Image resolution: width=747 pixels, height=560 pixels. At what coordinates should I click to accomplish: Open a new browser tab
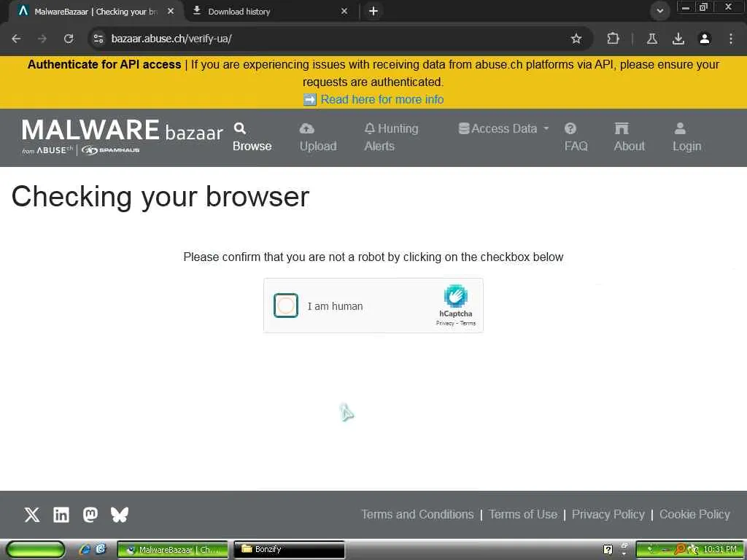(x=373, y=12)
